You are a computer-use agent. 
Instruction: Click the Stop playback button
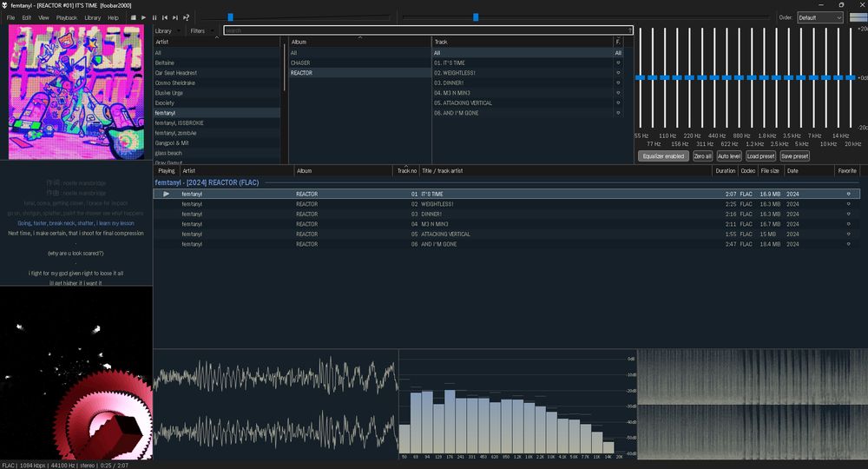(x=133, y=17)
